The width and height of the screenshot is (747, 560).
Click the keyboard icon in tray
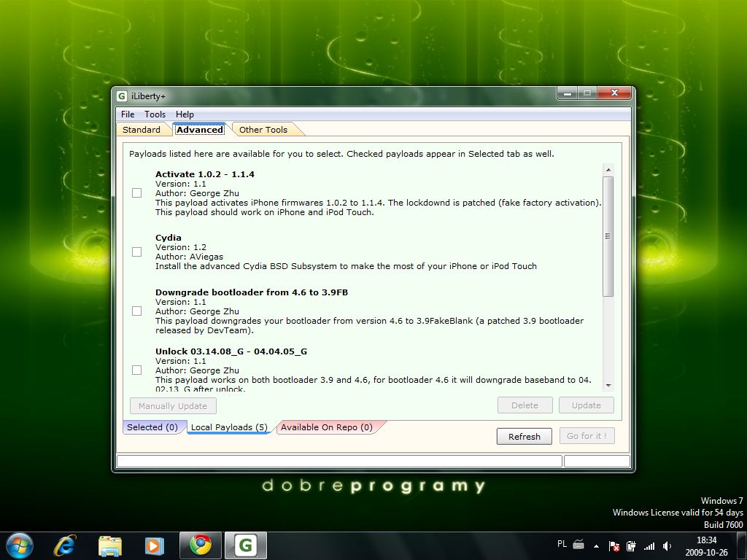pyautogui.click(x=578, y=545)
